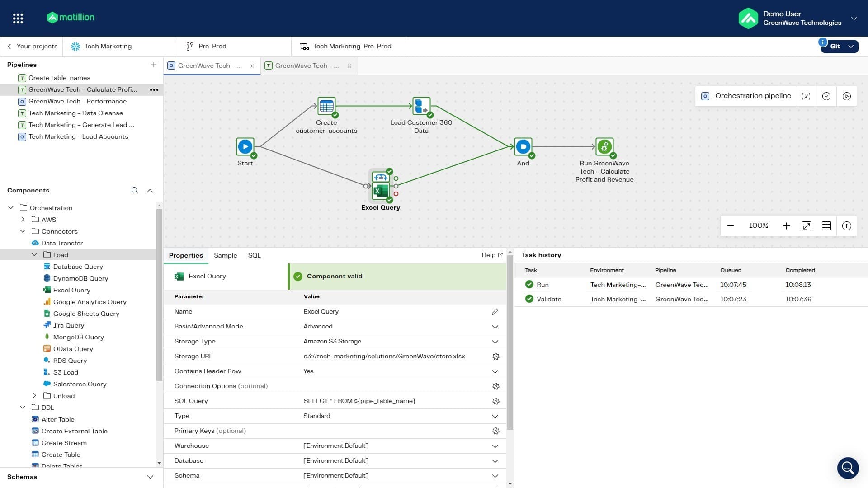This screenshot has width=868, height=488.
Task: Search the Components panel
Action: coord(135,190)
